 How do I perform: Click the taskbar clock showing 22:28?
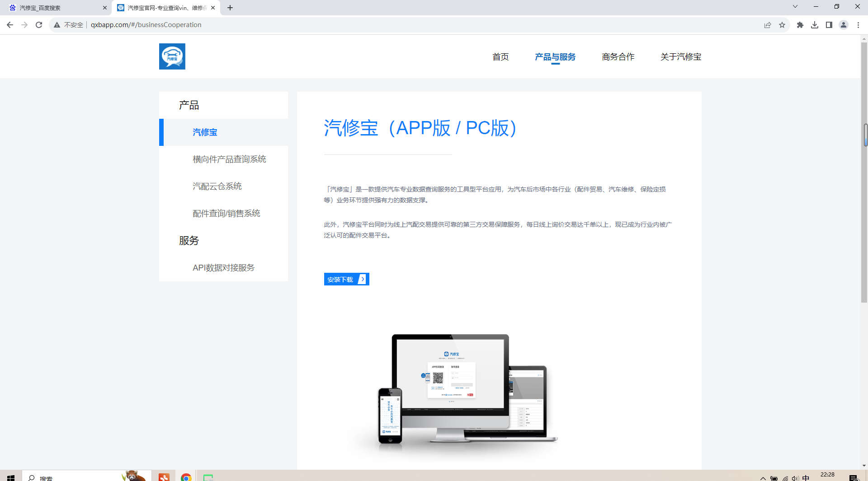827,476
